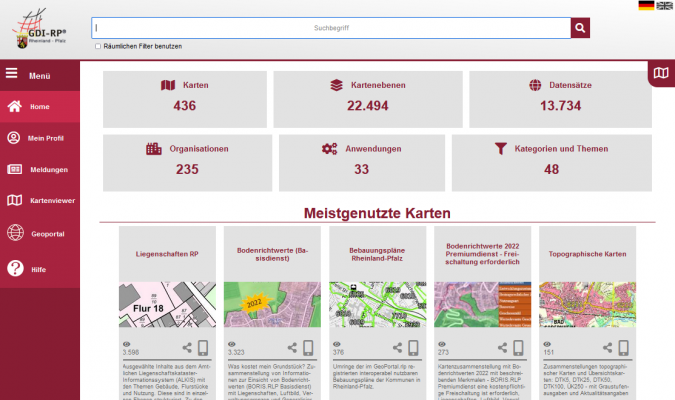Open the Bebauungspläne Rheinland-Pfalz title link
Screen dimensions: 675x400
point(377,254)
